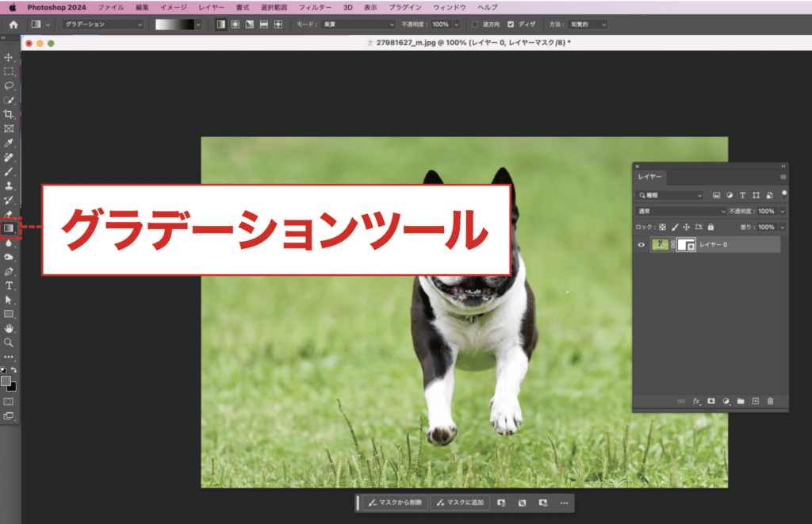Select the Move tool

[x=9, y=58]
